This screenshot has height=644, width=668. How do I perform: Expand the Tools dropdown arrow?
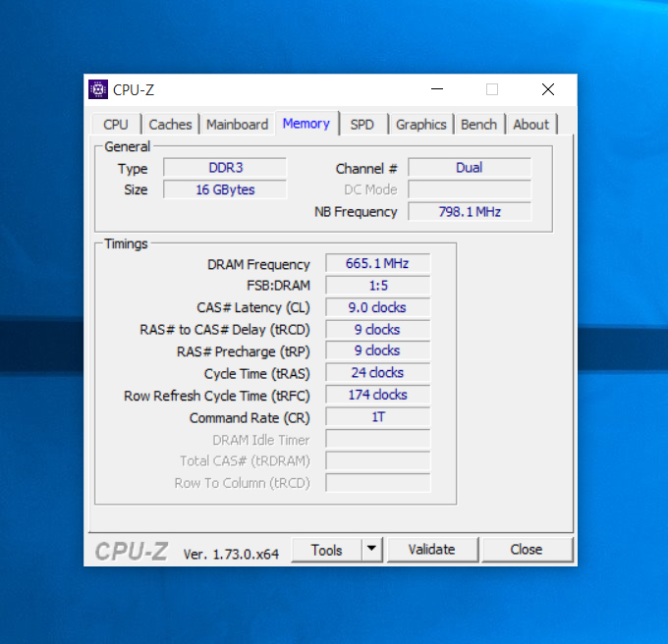coord(371,550)
